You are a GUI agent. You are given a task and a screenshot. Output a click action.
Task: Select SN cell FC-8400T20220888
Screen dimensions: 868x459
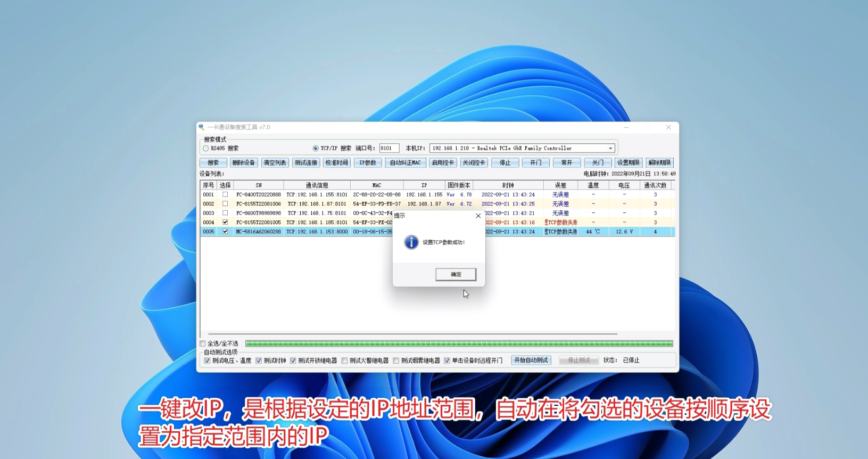point(259,195)
